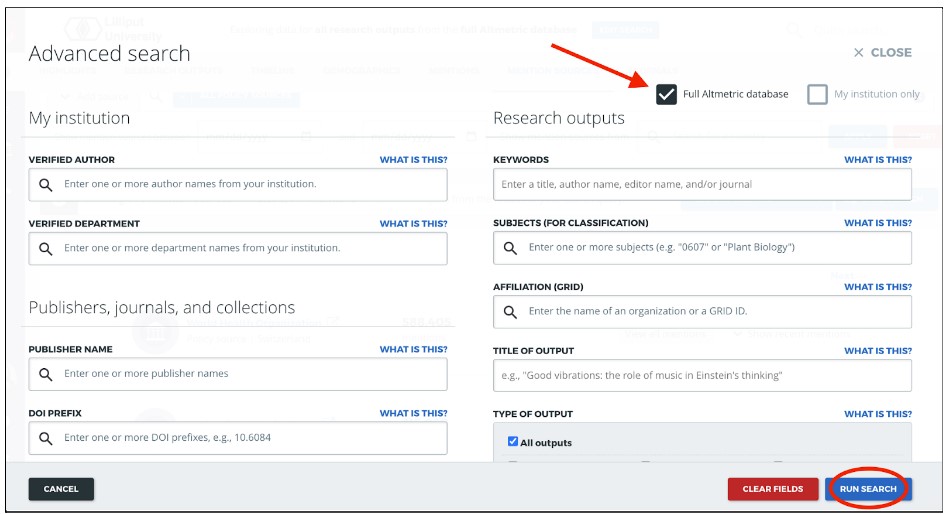Open 'What is this?' for Subjects (FOR classification)
The height and width of the screenshot is (514, 946).
[878, 223]
